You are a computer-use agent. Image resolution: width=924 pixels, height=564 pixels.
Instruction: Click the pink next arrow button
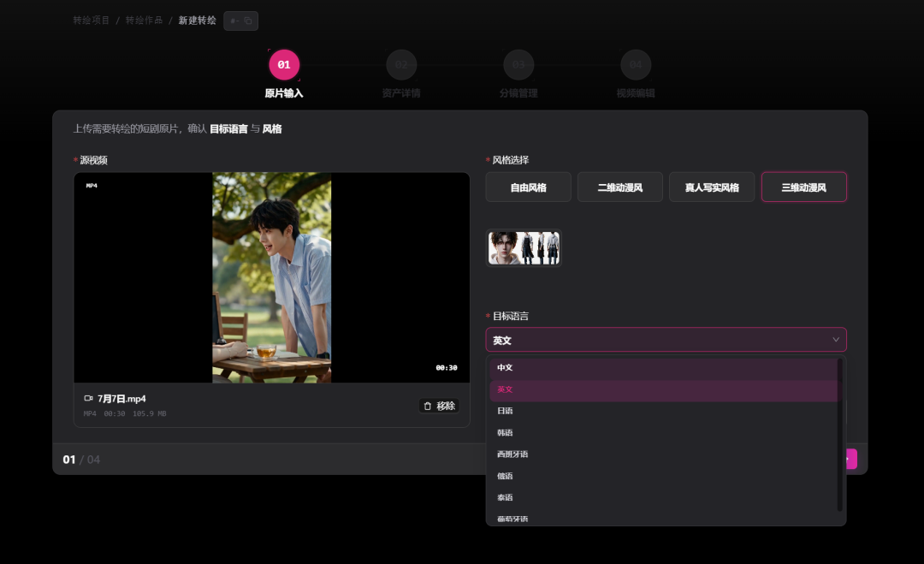[x=851, y=459]
